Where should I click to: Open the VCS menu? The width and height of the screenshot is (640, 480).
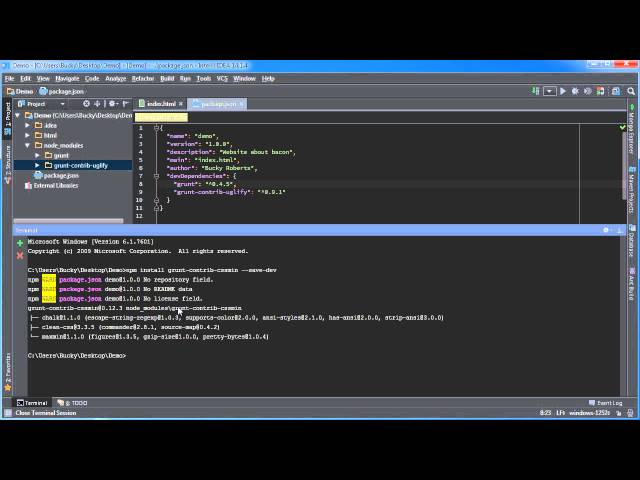point(222,78)
